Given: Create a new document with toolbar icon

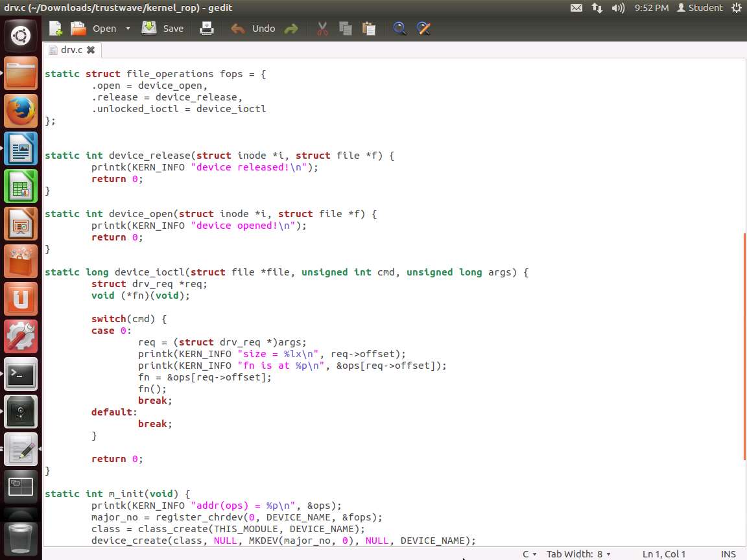Looking at the screenshot, I should click(x=56, y=29).
